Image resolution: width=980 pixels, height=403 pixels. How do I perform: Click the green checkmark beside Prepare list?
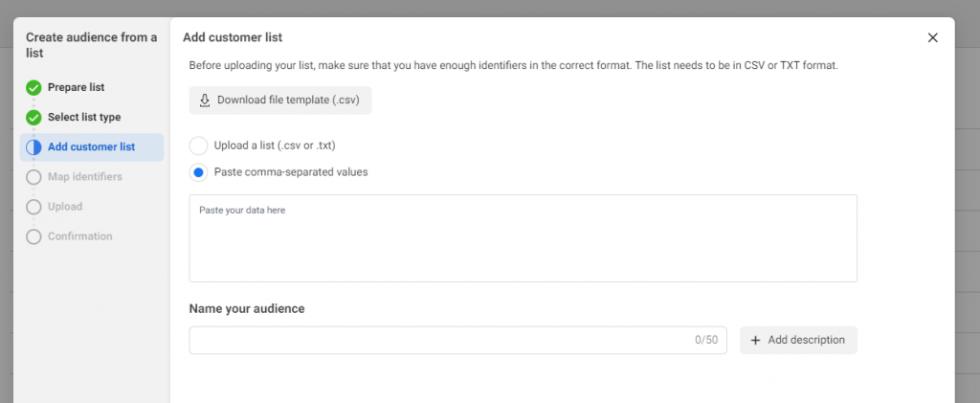33,87
